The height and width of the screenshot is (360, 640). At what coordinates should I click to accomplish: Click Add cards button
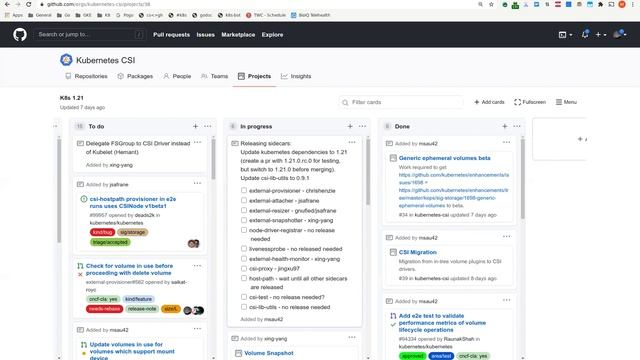(489, 102)
